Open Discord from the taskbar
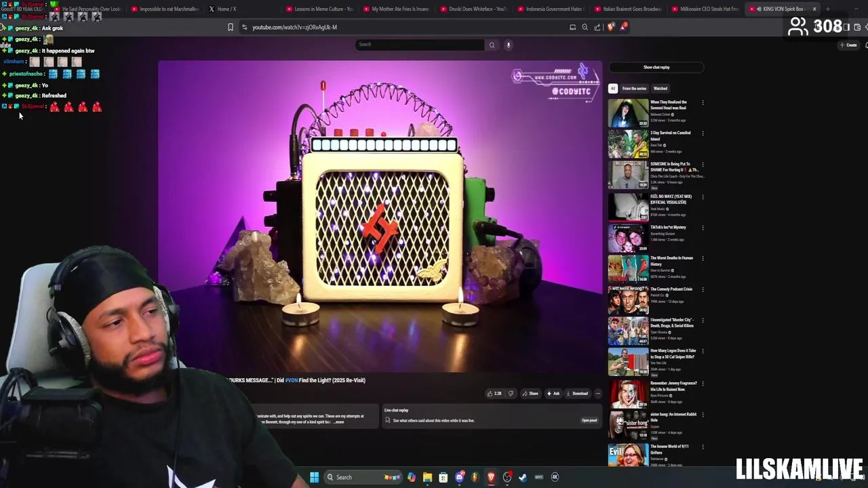The height and width of the screenshot is (488, 868). click(x=459, y=477)
